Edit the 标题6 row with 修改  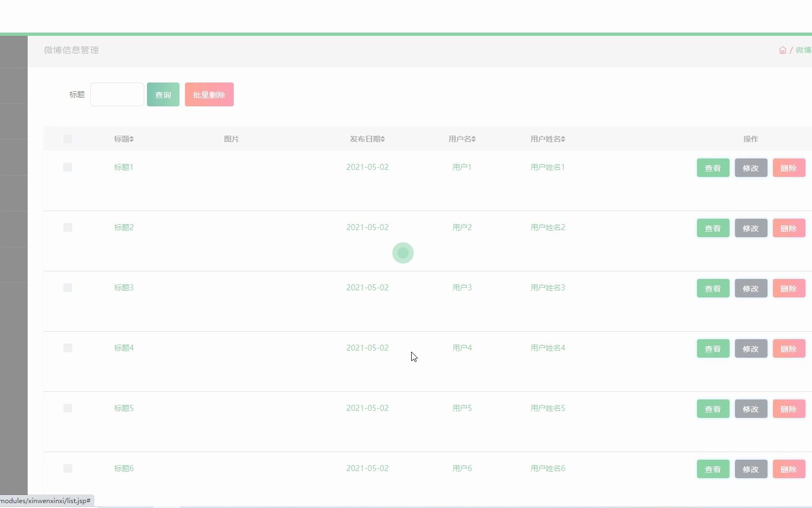point(751,469)
